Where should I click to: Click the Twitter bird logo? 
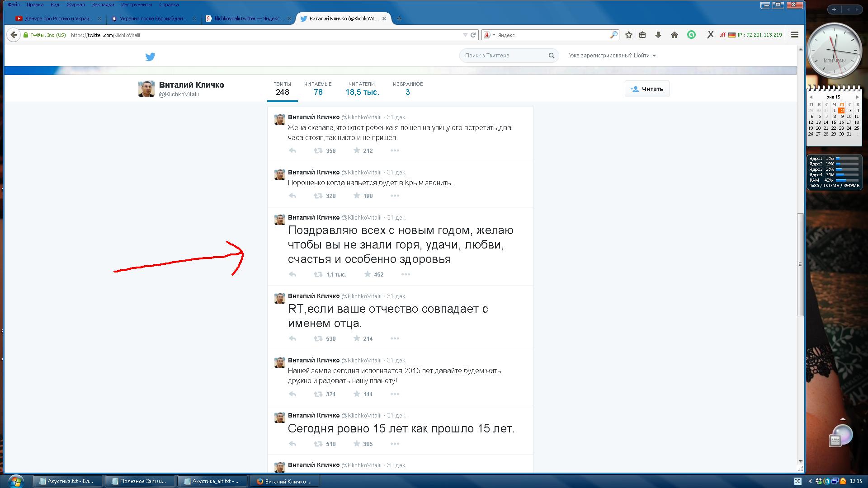click(x=150, y=57)
